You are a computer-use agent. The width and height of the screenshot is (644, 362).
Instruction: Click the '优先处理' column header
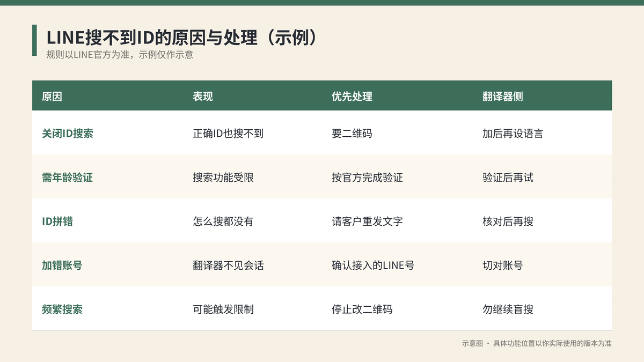click(352, 97)
